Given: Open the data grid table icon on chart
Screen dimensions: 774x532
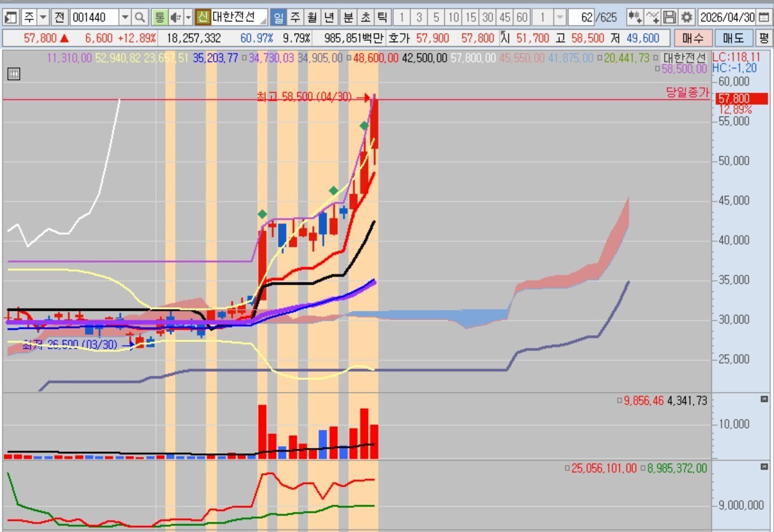Looking at the screenshot, I should click(13, 75).
